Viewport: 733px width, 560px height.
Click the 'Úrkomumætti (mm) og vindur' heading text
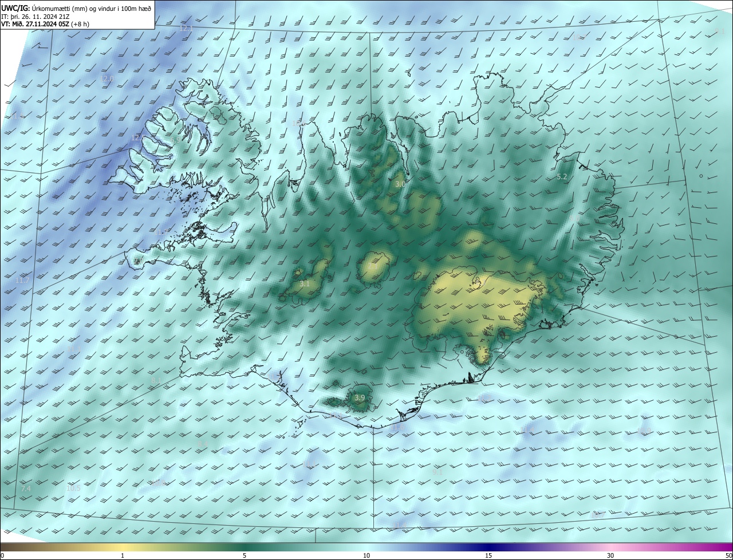(x=73, y=8)
